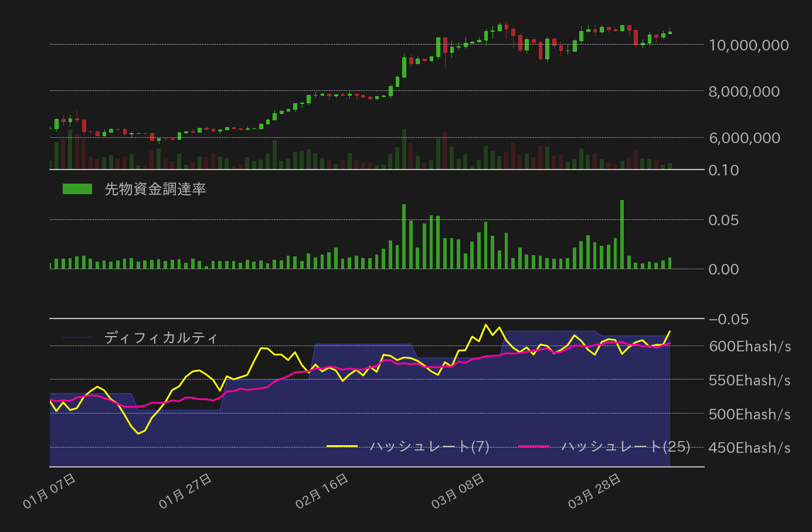Hide the ディフィカルティ series via legend text
This screenshot has height=532, width=812.
[x=161, y=337]
